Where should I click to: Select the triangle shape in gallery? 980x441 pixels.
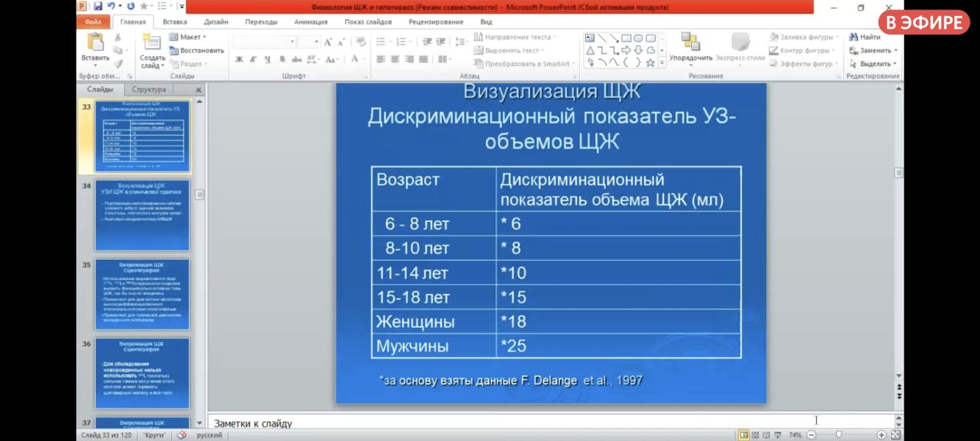point(590,51)
